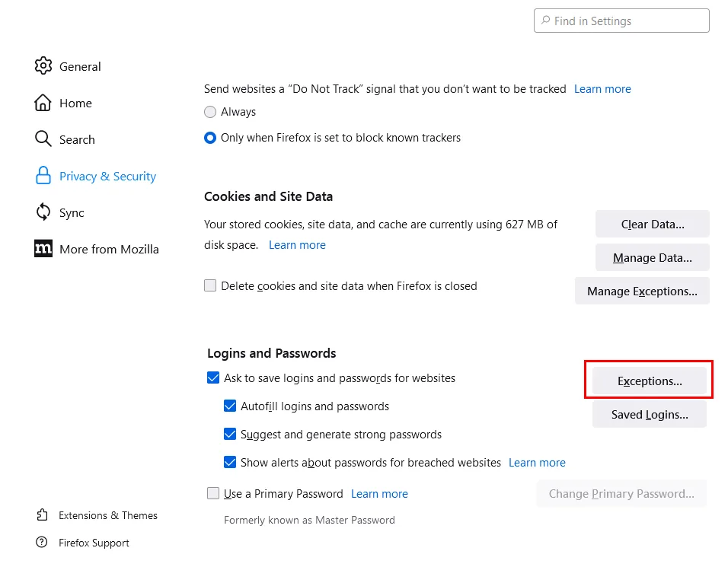This screenshot has width=728, height=567.
Task: Open Learn more about Do Not Track
Action: [602, 88]
